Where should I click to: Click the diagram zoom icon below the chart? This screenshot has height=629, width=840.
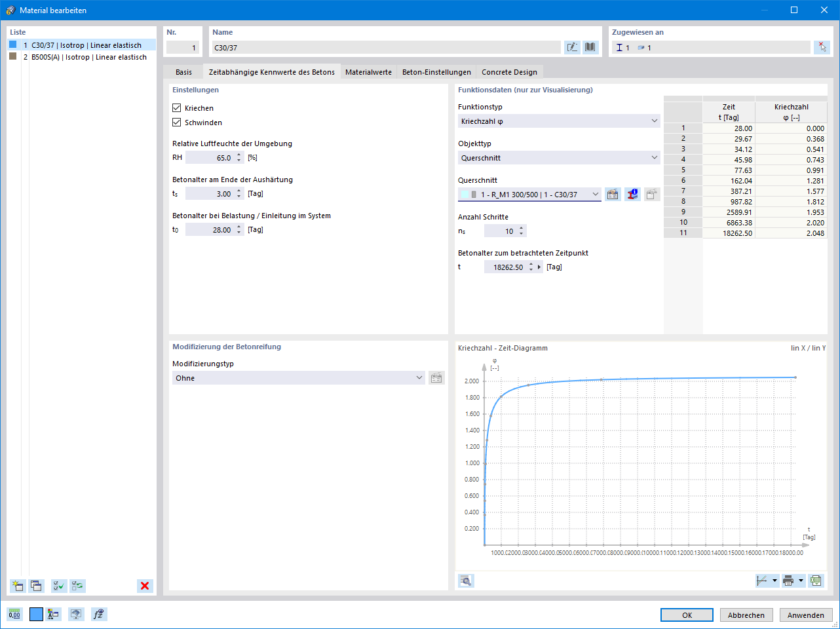[x=466, y=581]
